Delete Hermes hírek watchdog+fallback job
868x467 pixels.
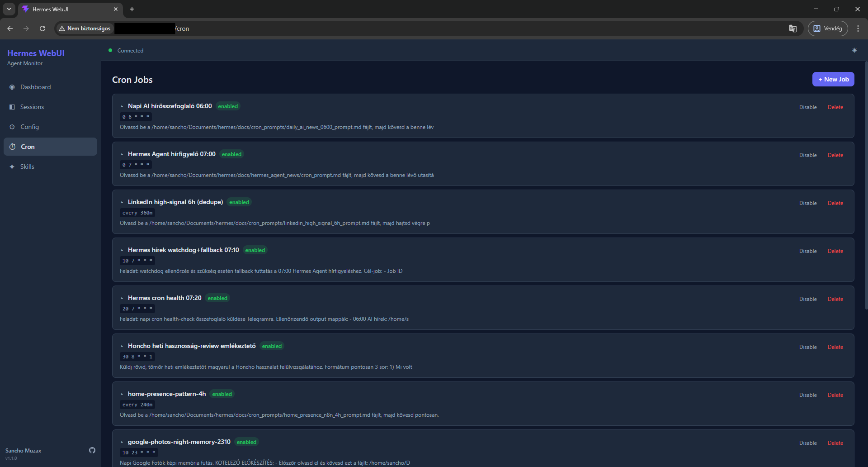coord(835,251)
